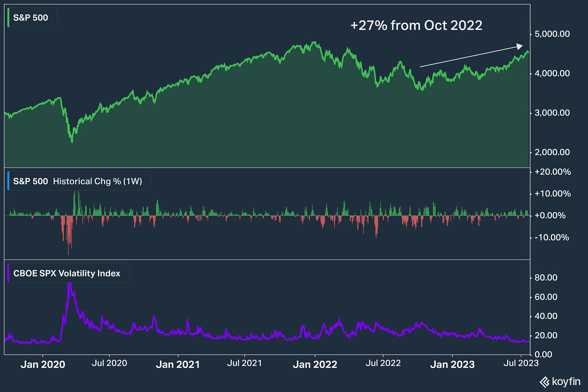Click the Jul 2020 date label
Viewport: 588px width, 392px height.
tap(109, 363)
